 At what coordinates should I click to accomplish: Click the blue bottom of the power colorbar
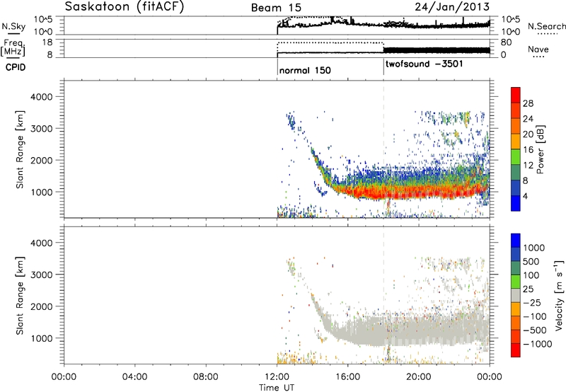515,204
